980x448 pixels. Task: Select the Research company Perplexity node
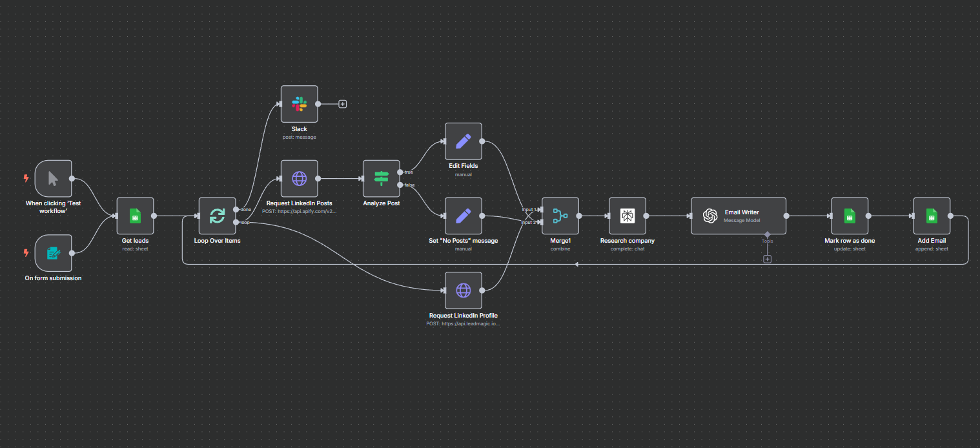tap(628, 216)
